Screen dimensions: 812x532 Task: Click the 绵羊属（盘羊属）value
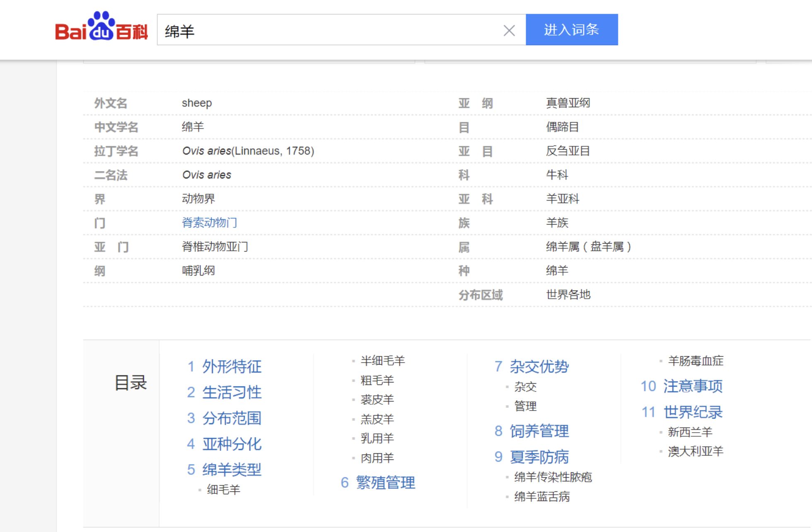[x=589, y=247]
